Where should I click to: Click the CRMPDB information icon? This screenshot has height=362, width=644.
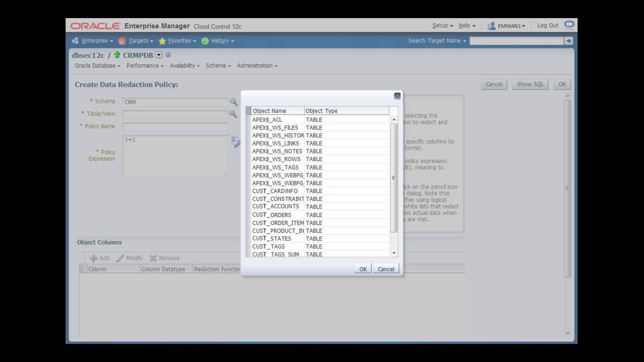point(168,55)
